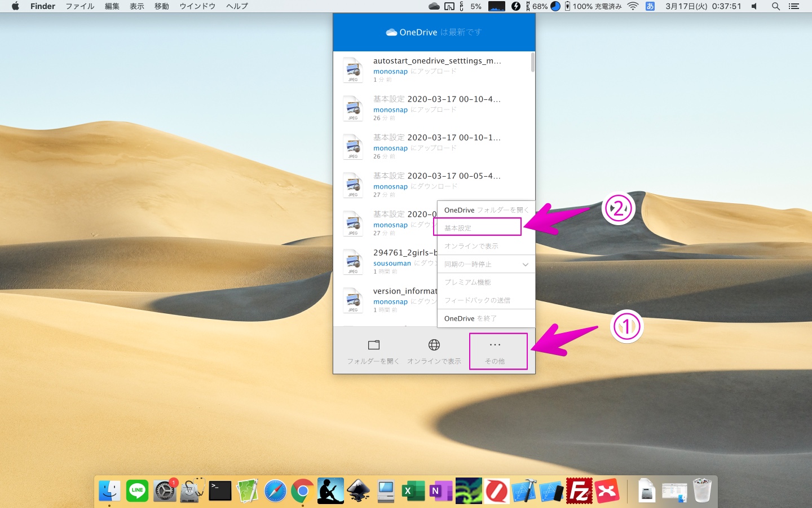Viewport: 812px width, 508px height.
Task: Click sousouman link under 294761_2girls file
Action: click(392, 264)
